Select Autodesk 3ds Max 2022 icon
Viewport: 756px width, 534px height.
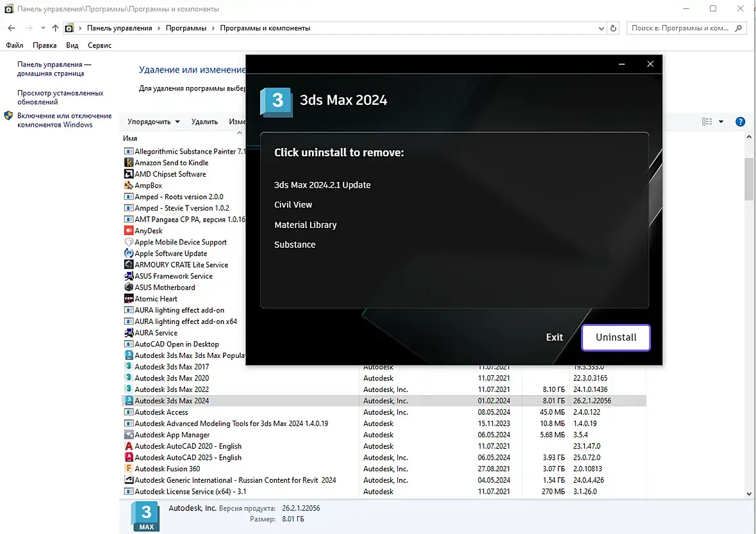[x=129, y=389]
